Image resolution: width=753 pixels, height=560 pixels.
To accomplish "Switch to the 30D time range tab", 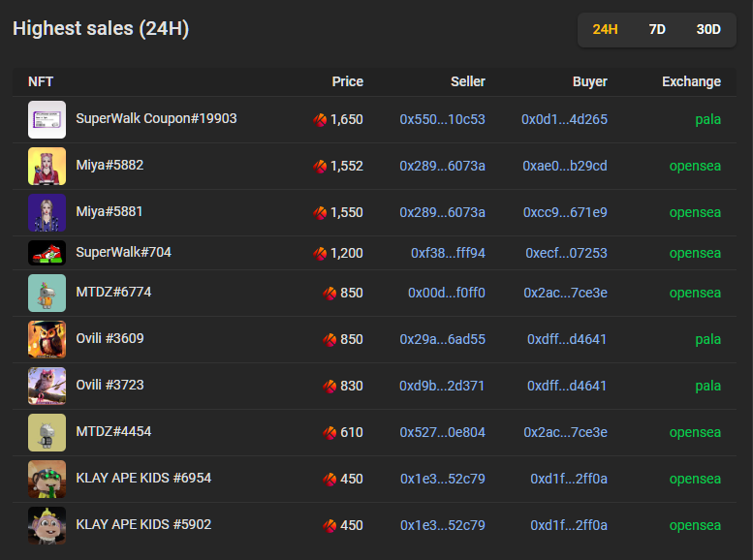I will click(708, 29).
